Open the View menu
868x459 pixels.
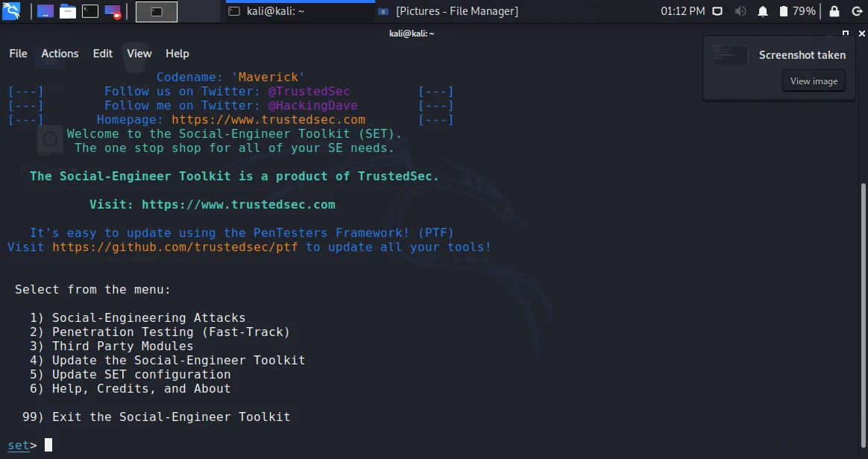[x=139, y=54]
